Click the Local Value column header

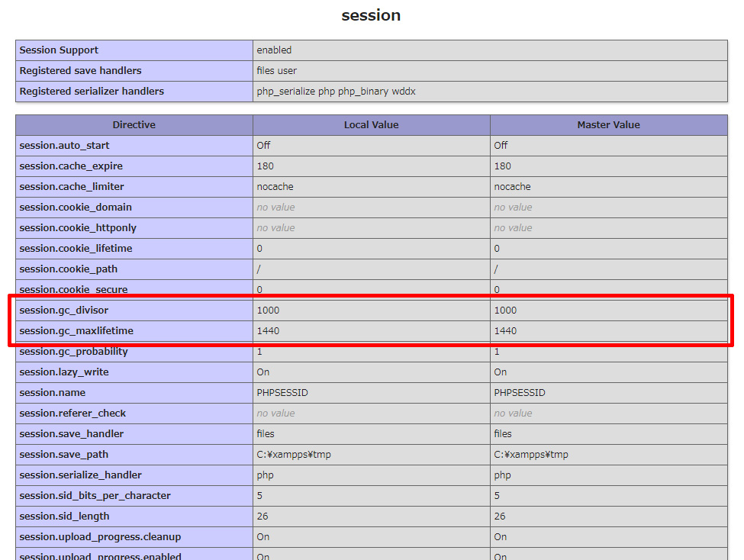pyautogui.click(x=371, y=125)
